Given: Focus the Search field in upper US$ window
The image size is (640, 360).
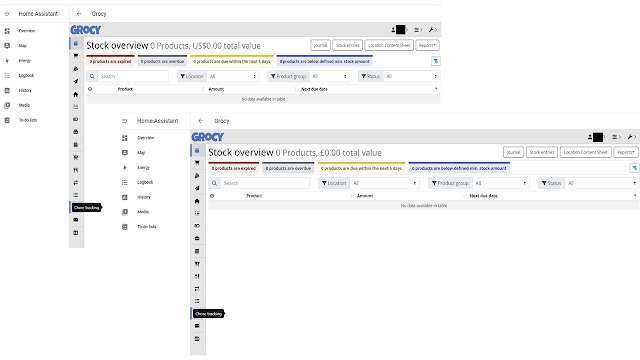Looking at the screenshot, I should pyautogui.click(x=133, y=76).
